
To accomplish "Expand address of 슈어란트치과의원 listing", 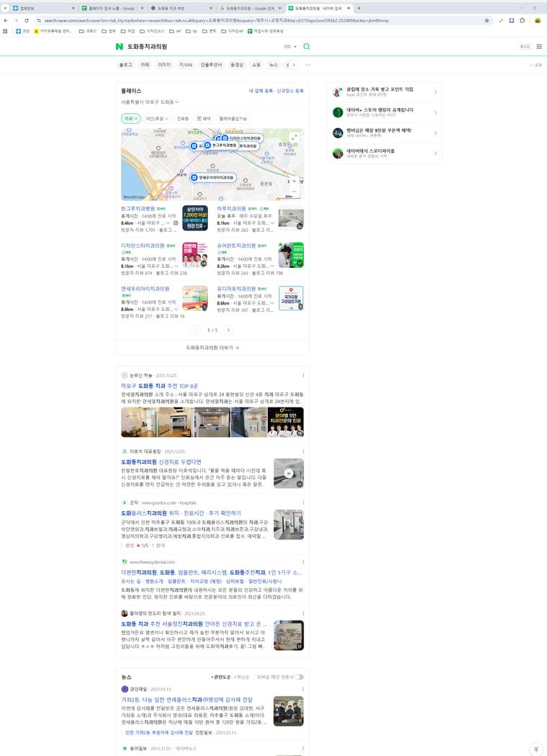I will click(272, 266).
